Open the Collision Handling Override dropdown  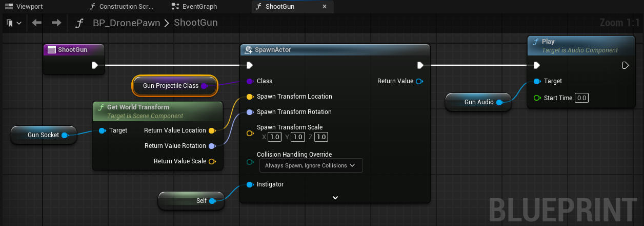point(311,165)
